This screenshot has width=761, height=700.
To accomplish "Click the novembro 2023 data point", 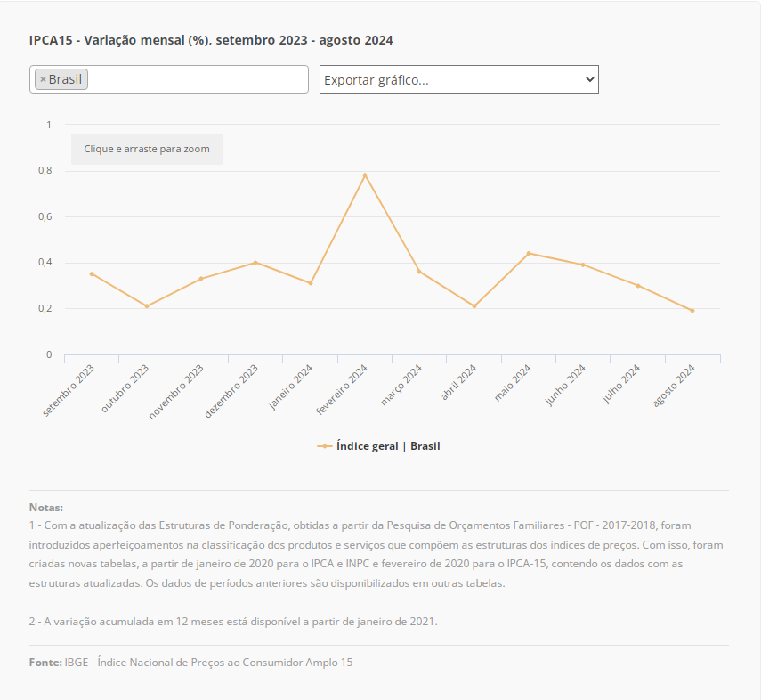I will tap(201, 279).
